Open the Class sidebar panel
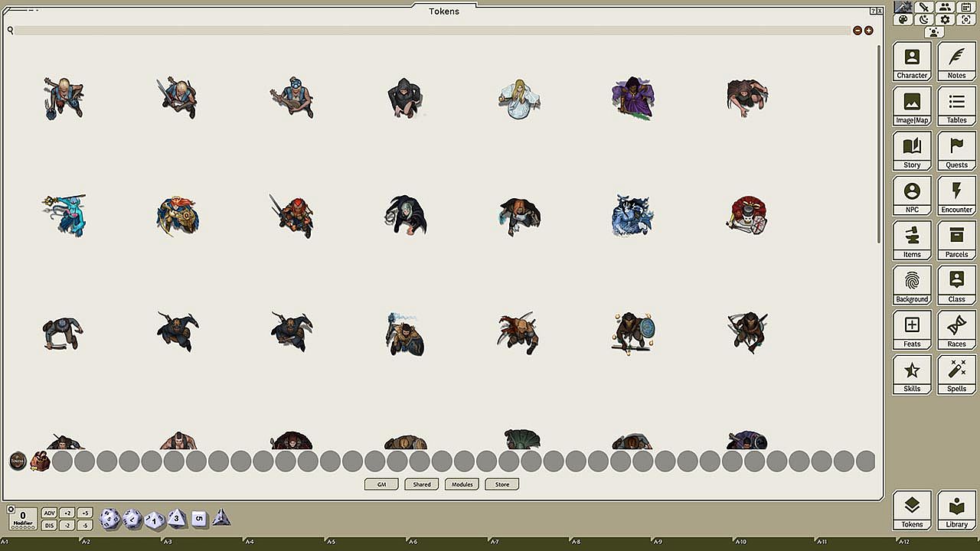 tap(956, 285)
